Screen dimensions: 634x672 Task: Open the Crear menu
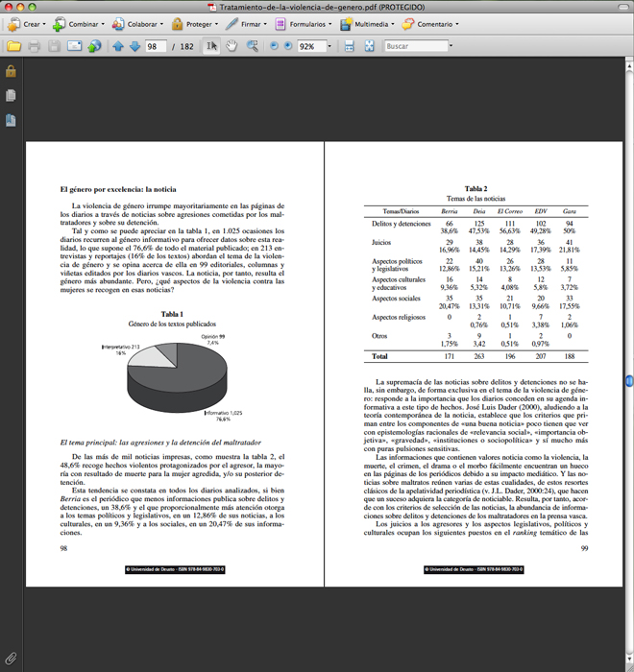coord(27,24)
